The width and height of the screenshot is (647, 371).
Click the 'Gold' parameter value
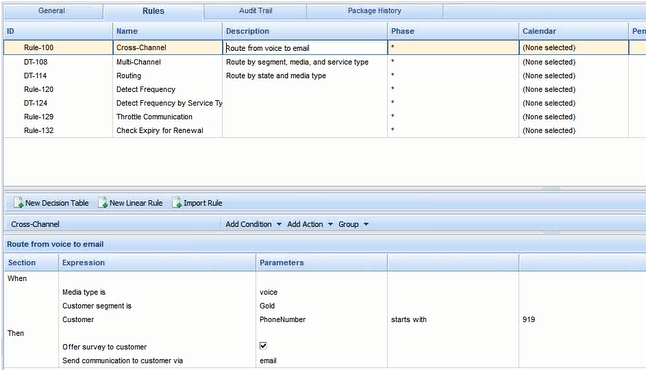[x=267, y=306]
